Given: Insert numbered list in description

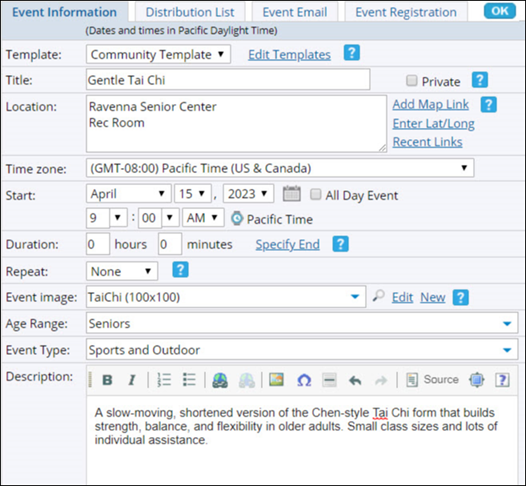Looking at the screenshot, I should 164,380.
